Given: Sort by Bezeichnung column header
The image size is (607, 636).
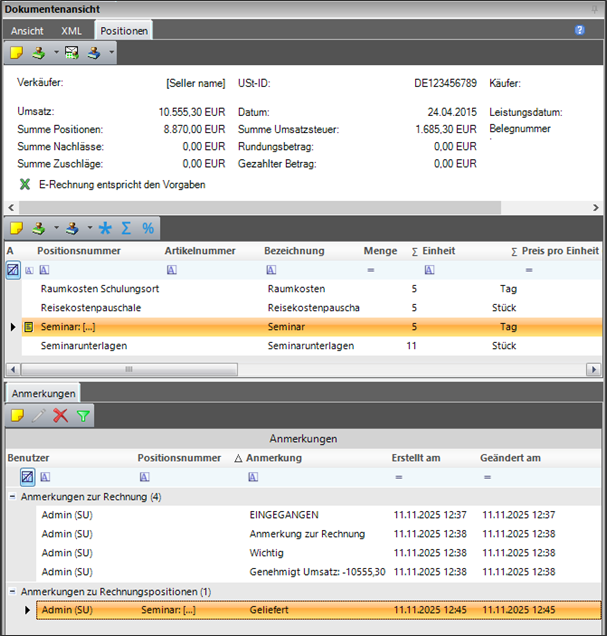Looking at the screenshot, I should point(294,251).
